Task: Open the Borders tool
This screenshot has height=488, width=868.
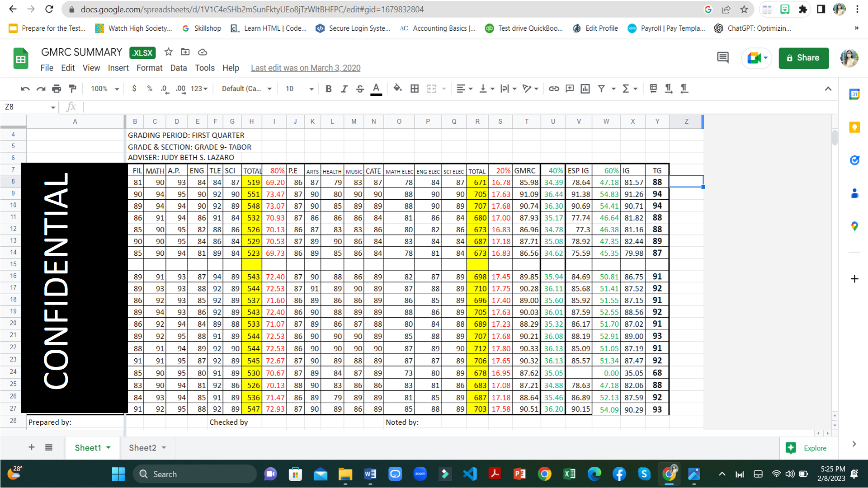Action: (415, 89)
